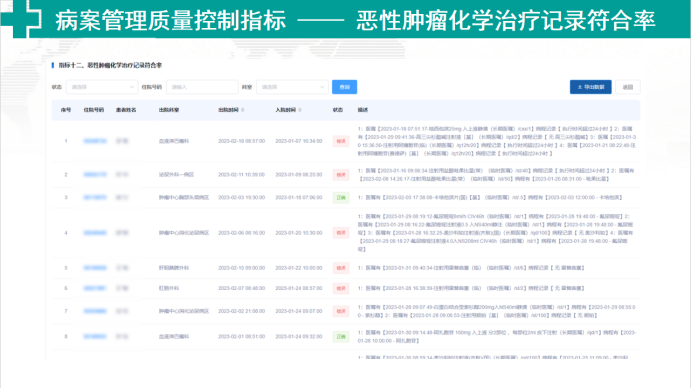
Task: Click discharge time 2023-02-03 19:30:00
Action: pyautogui.click(x=241, y=198)
